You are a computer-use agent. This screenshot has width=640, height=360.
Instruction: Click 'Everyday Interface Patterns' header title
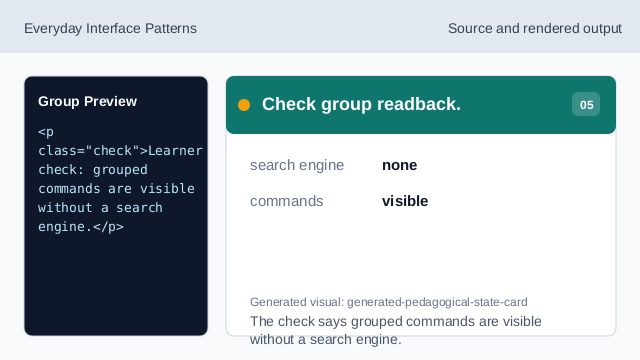[x=110, y=29]
